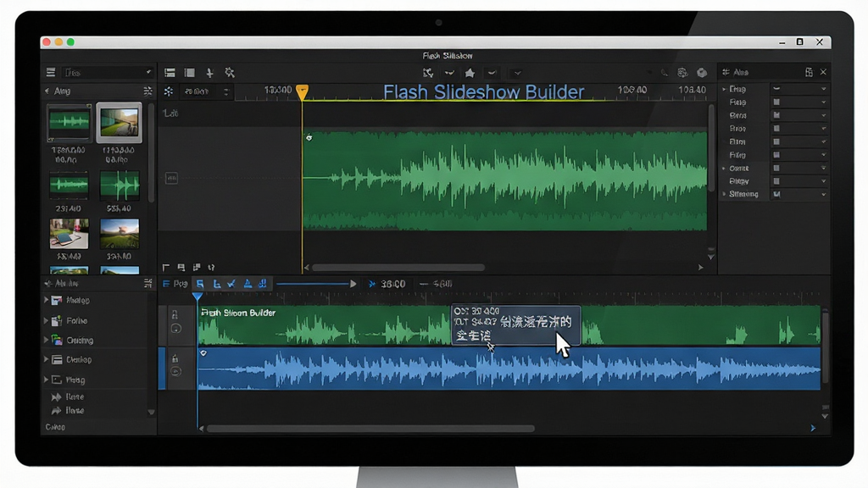The height and width of the screenshot is (488, 868).
Task: Select the book photo thumbnail in media bin
Action: click(x=69, y=234)
